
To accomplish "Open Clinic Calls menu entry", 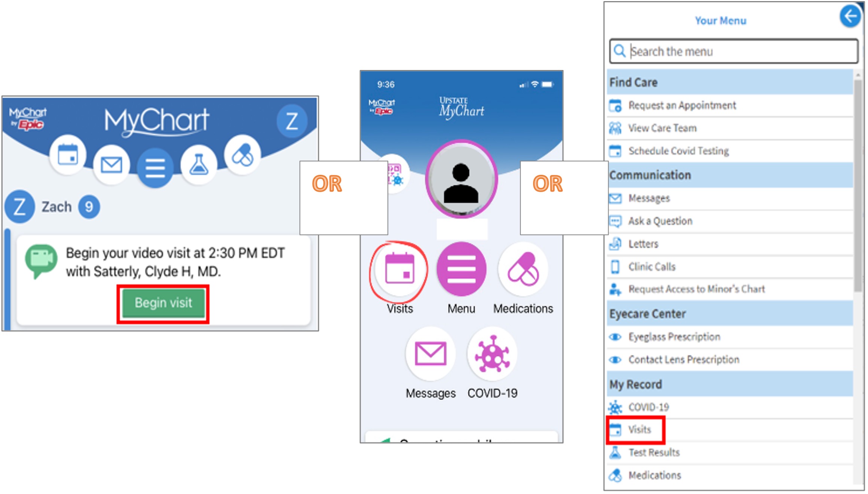I will [x=730, y=267].
